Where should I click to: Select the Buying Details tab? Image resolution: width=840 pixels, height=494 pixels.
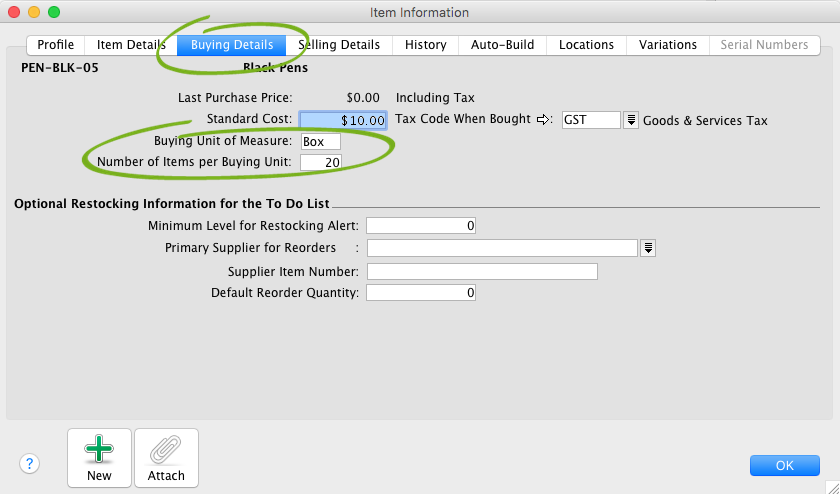tap(231, 45)
